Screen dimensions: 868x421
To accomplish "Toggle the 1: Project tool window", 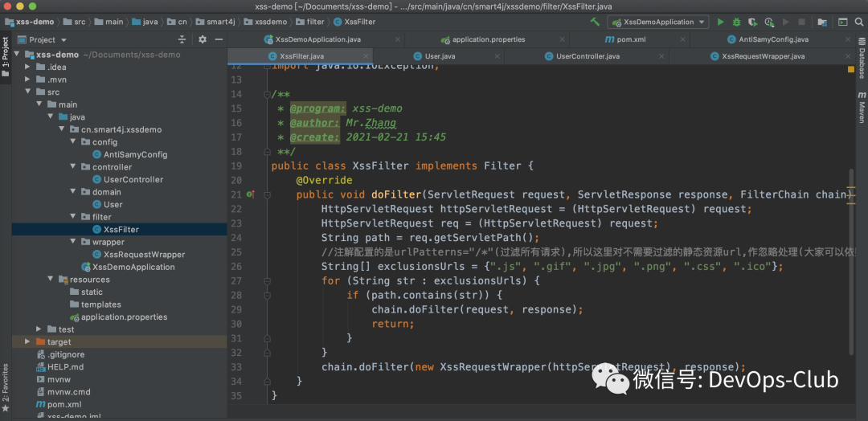I will (6, 55).
